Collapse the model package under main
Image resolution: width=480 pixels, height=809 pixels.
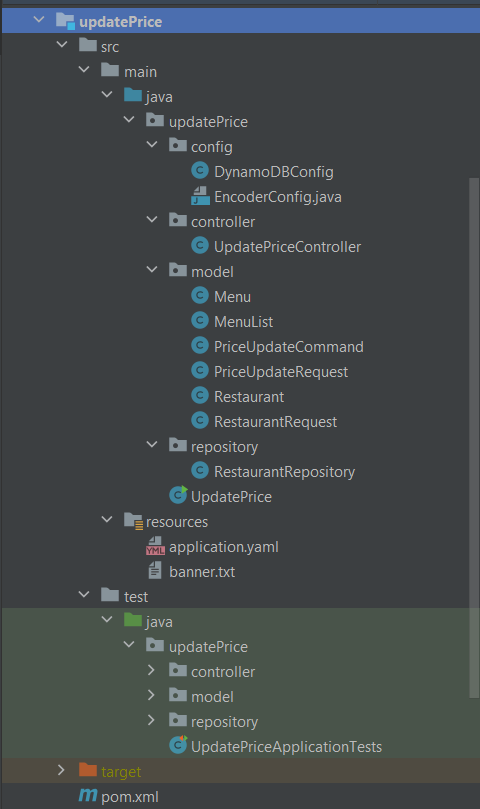152,270
